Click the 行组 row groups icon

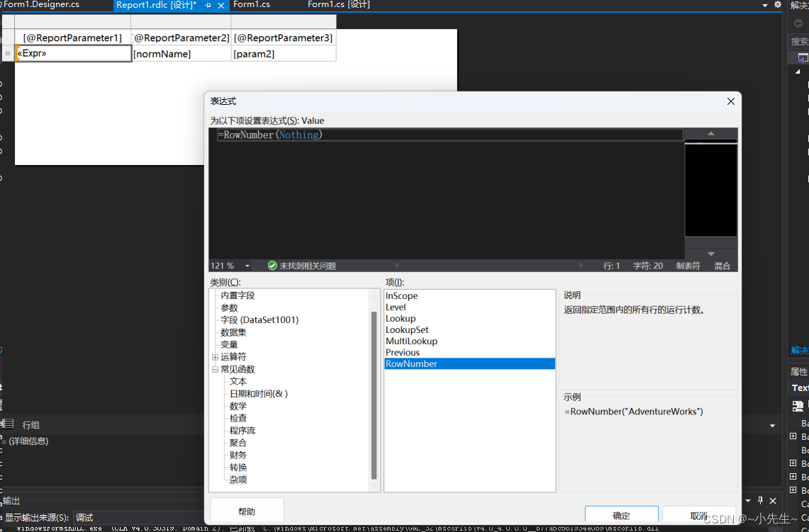pyautogui.click(x=8, y=424)
